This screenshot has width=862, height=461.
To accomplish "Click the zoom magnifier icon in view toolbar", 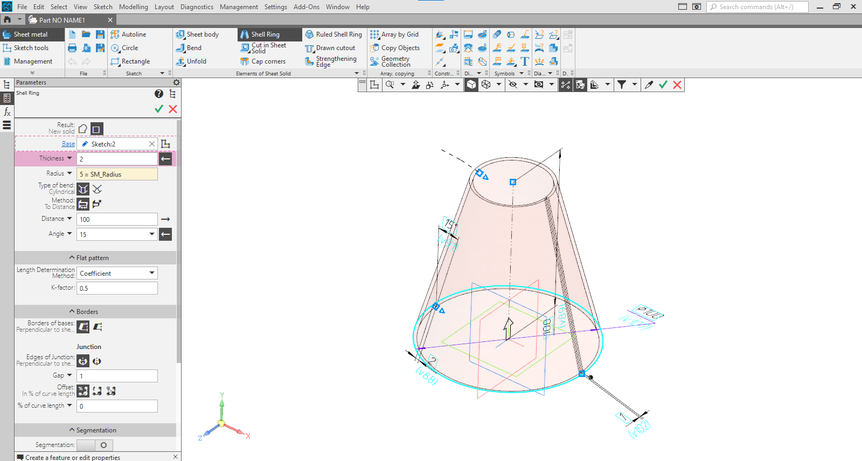I will (x=390, y=85).
